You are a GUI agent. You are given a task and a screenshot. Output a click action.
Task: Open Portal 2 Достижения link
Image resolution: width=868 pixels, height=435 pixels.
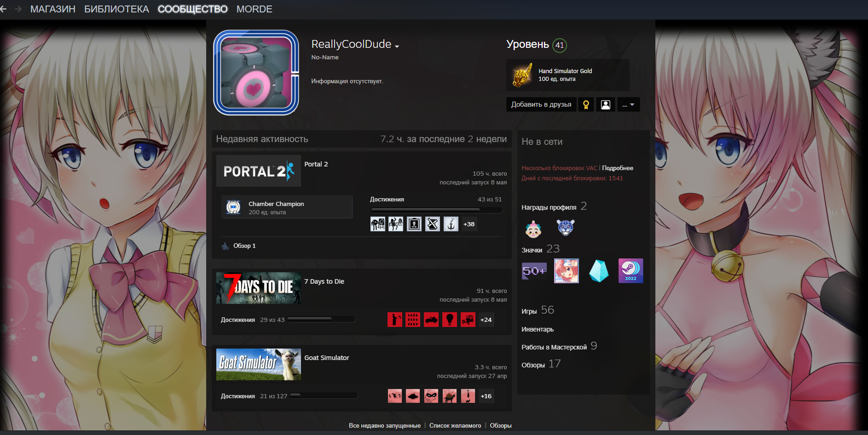(x=387, y=199)
